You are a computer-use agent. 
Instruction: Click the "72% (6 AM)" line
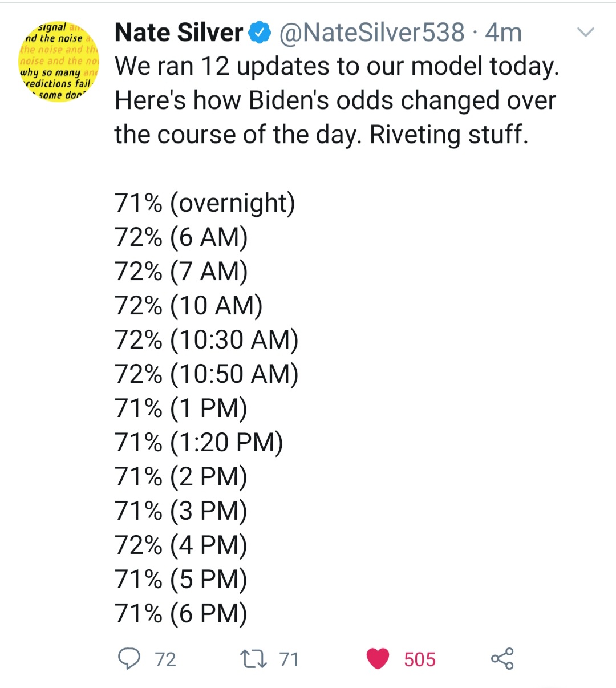click(181, 237)
